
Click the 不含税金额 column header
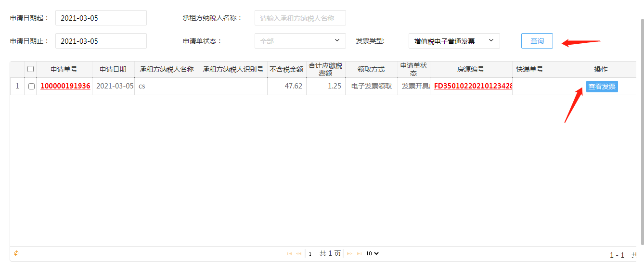287,69
